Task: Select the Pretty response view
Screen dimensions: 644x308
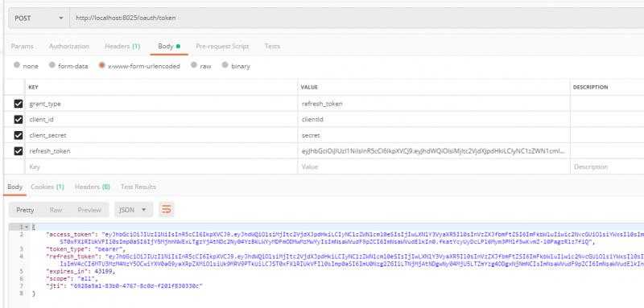Action: coord(25,210)
